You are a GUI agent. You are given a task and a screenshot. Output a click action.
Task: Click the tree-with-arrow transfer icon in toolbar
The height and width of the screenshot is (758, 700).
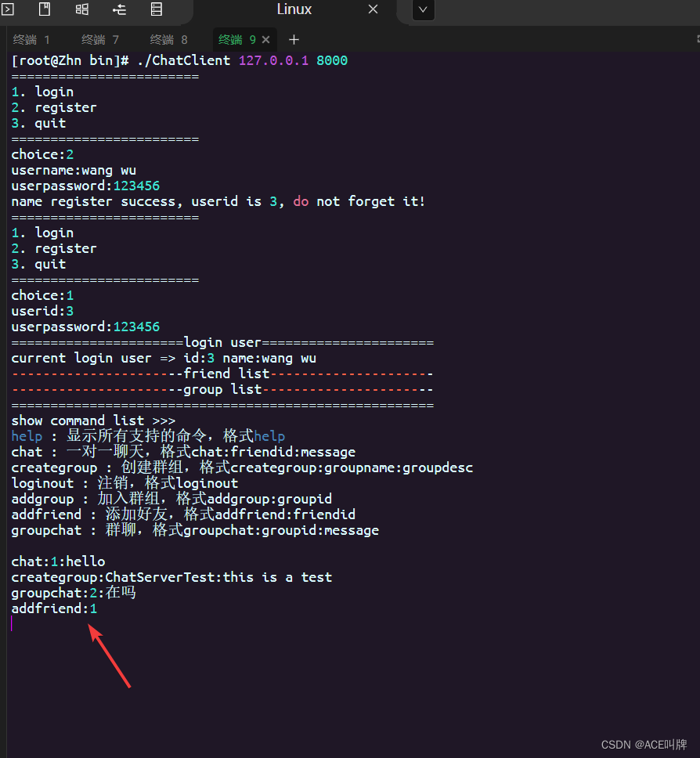click(x=119, y=9)
